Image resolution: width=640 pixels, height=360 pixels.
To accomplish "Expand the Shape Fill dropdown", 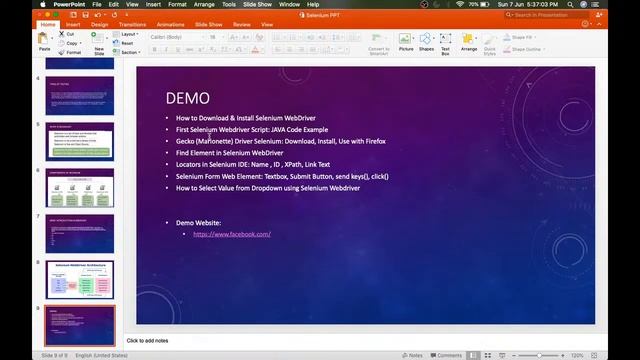I will [535, 37].
